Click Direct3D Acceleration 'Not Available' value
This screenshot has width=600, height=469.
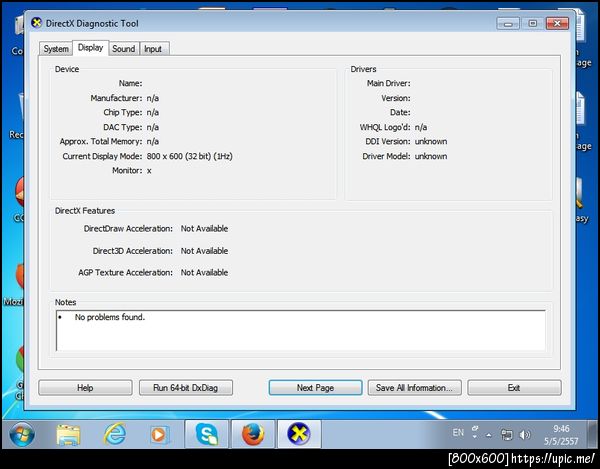204,251
